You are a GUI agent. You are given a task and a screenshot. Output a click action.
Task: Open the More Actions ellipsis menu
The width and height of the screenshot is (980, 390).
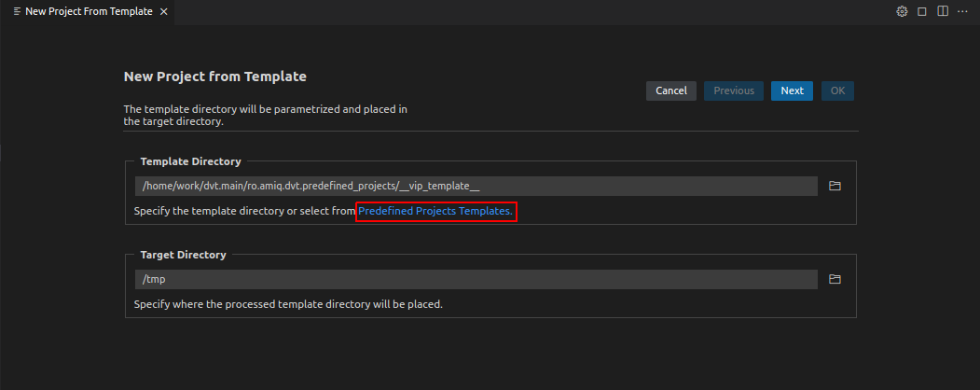tap(963, 12)
